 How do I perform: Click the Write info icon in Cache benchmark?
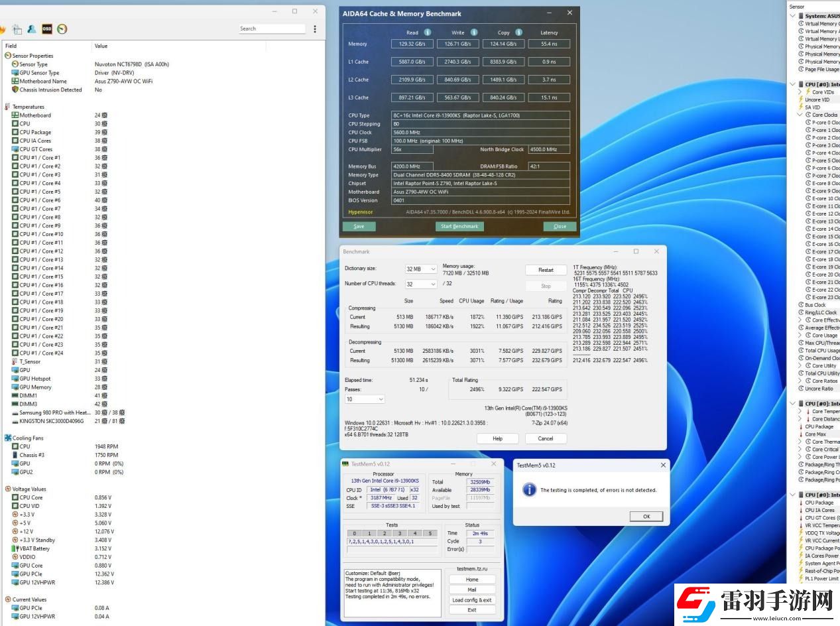(474, 32)
